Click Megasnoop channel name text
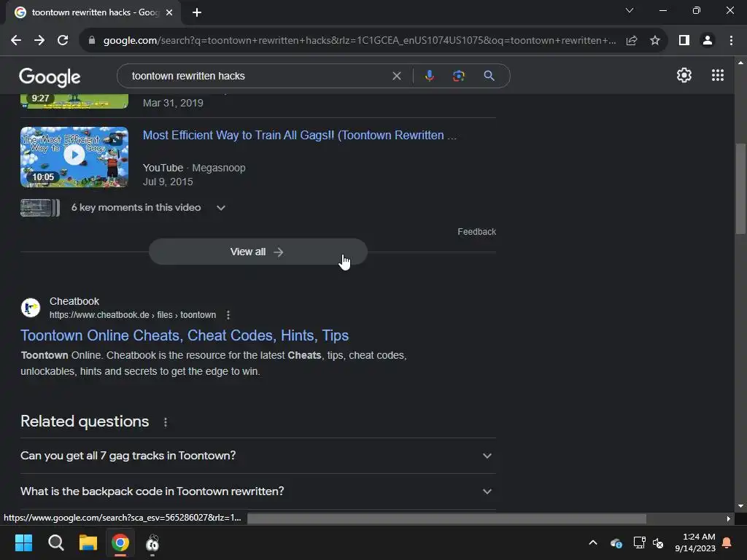This screenshot has width=747, height=560. pos(219,168)
